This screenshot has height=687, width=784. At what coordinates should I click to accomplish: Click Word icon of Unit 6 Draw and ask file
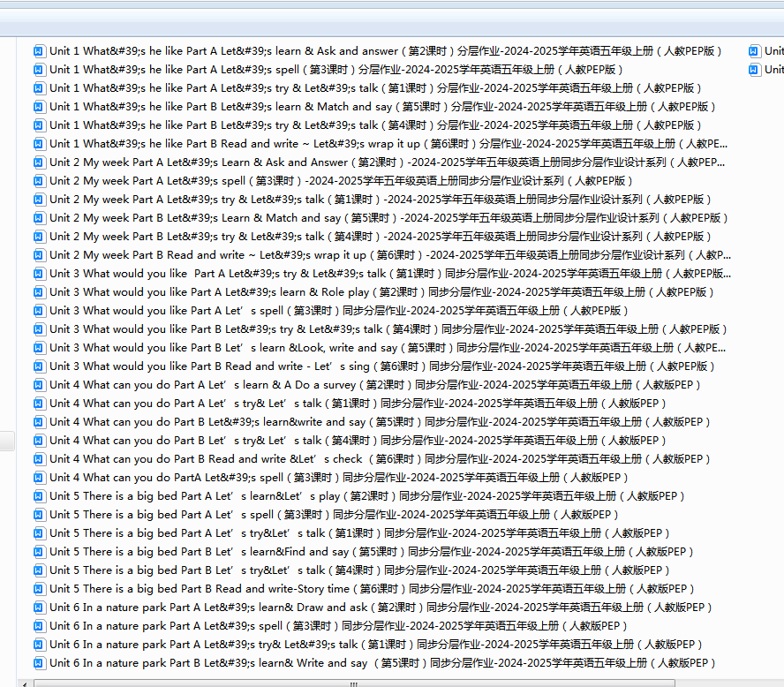pyautogui.click(x=39, y=608)
